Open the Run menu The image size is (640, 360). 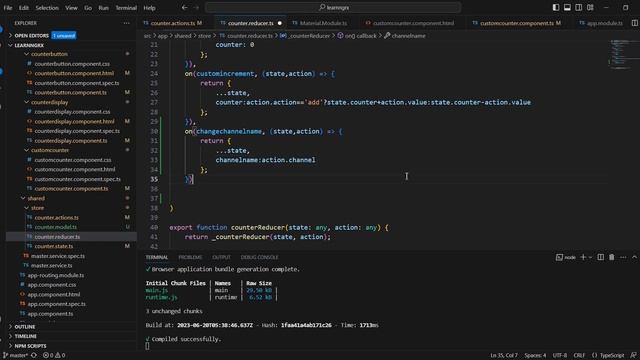point(104,8)
